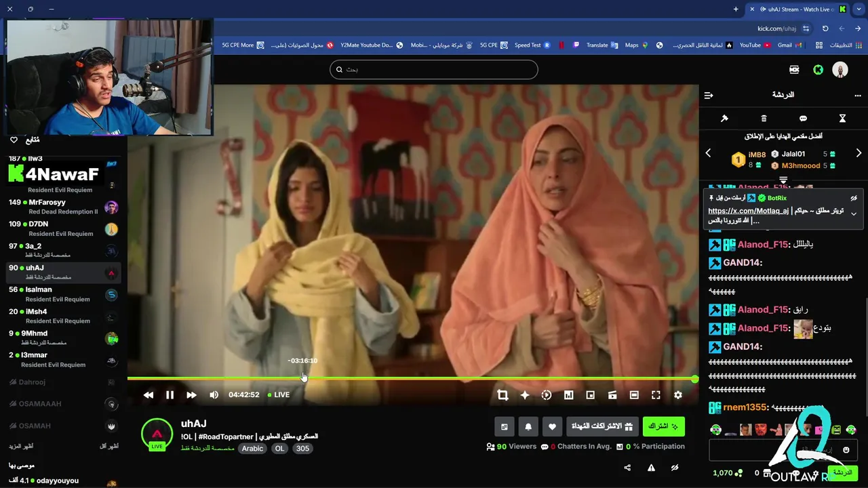Toggle notifications bell for uhAJ
The image size is (868, 488).
(x=528, y=426)
